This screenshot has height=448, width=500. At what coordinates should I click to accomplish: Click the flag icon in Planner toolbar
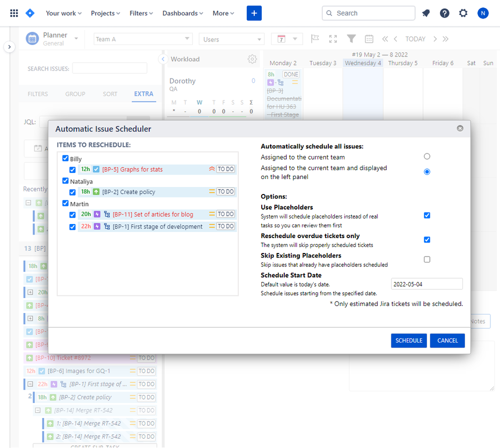click(x=315, y=39)
